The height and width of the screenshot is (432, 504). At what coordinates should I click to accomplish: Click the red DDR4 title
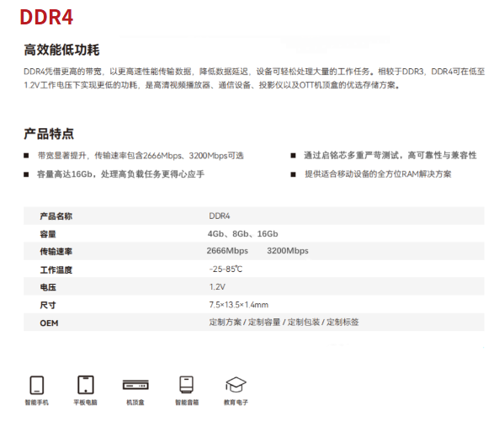pyautogui.click(x=46, y=17)
